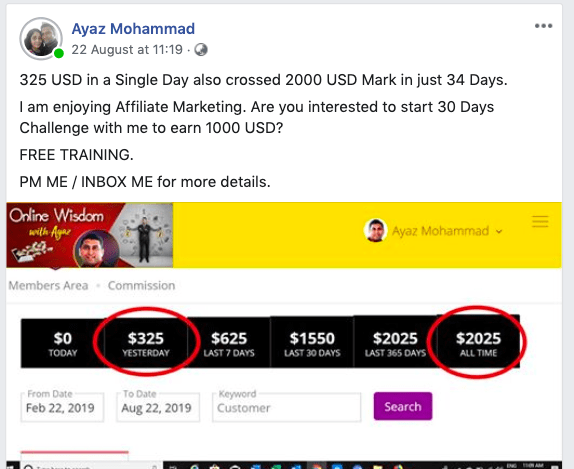574x469 pixels.
Task: Open the hamburger menu on yellow banner
Action: coord(540,222)
